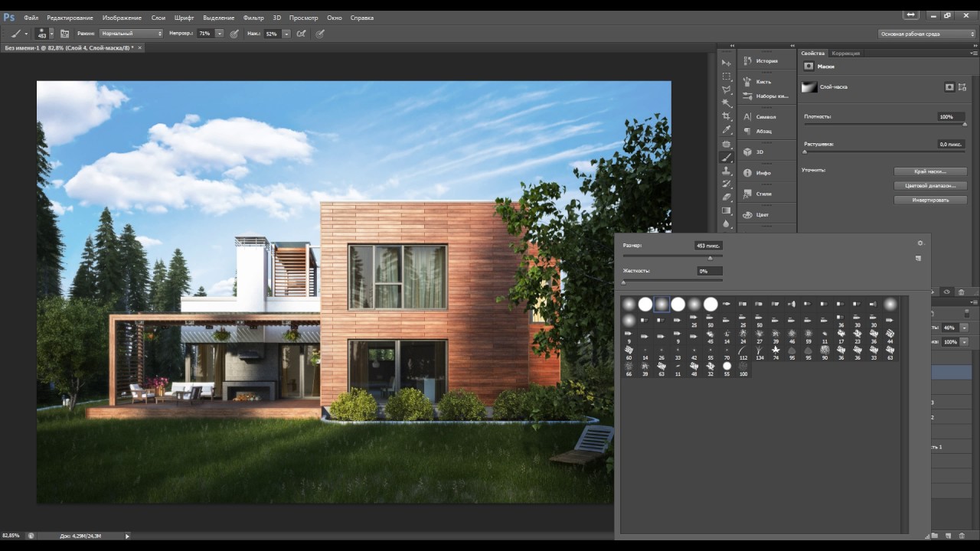Open the Изображение menu
The width and height of the screenshot is (980, 551).
[x=122, y=17]
